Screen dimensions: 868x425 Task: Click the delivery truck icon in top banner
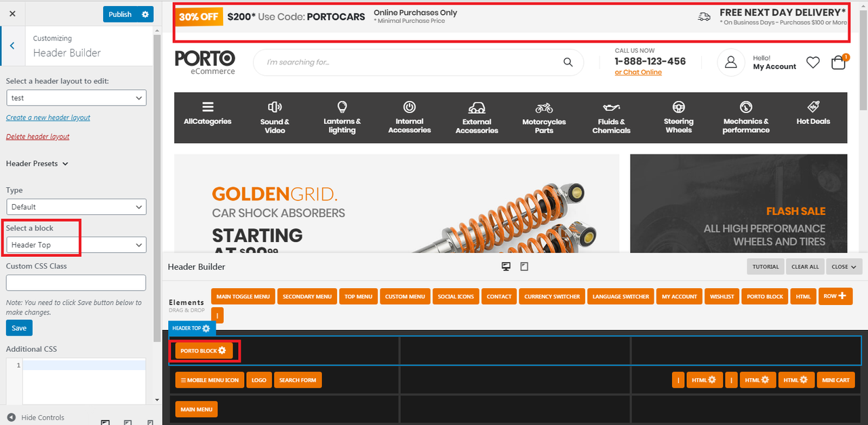tap(705, 17)
